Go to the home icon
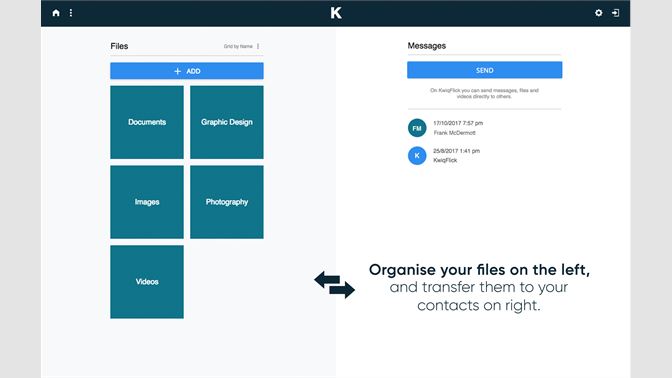The width and height of the screenshot is (672, 378). point(56,13)
